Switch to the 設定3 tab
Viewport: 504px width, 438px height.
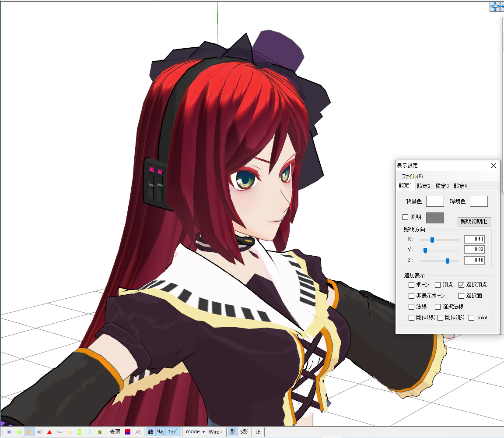click(x=442, y=186)
